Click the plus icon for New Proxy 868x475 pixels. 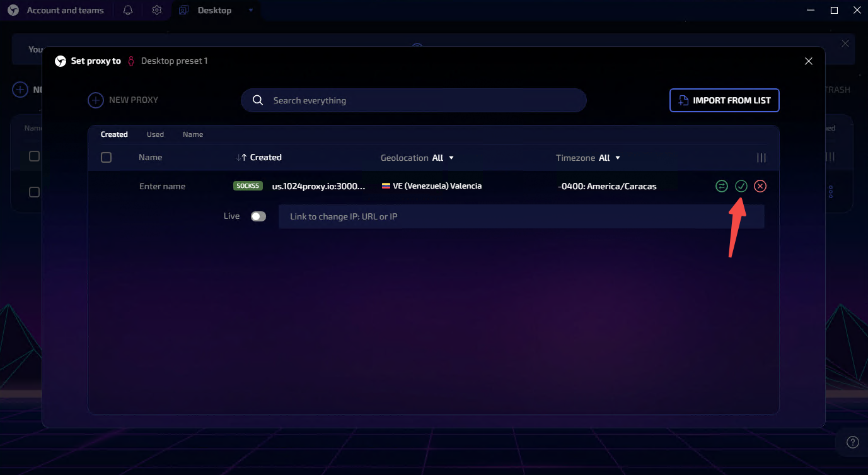coord(95,100)
